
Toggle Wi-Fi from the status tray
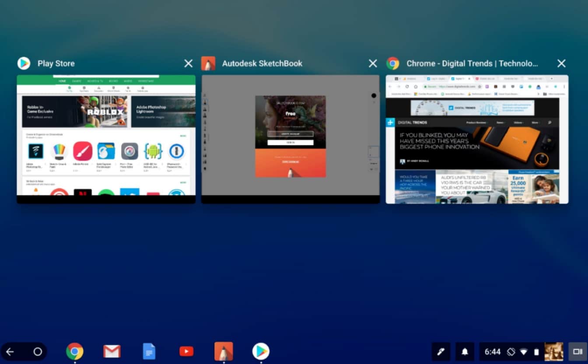(x=524, y=351)
